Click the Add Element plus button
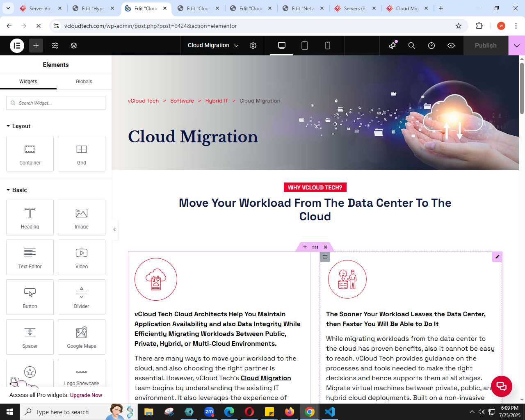 tap(36, 46)
